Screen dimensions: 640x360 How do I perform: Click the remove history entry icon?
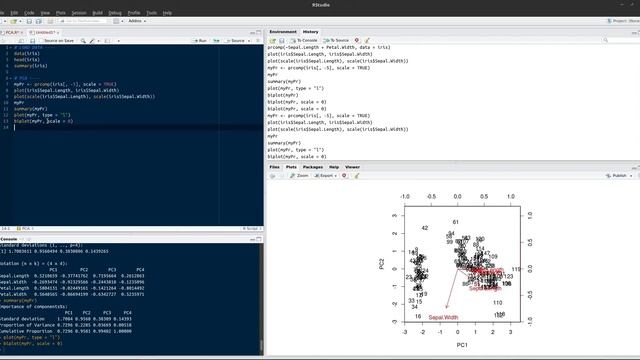coord(357,40)
